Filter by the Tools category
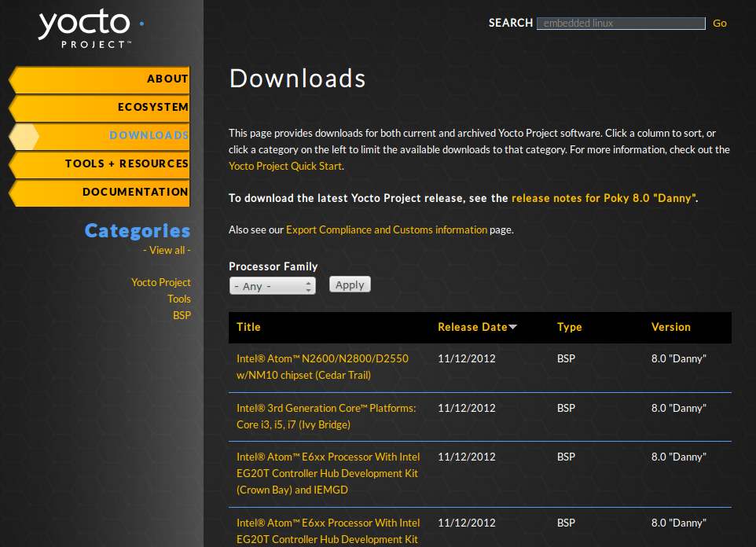The height and width of the screenshot is (547, 756). (178, 299)
